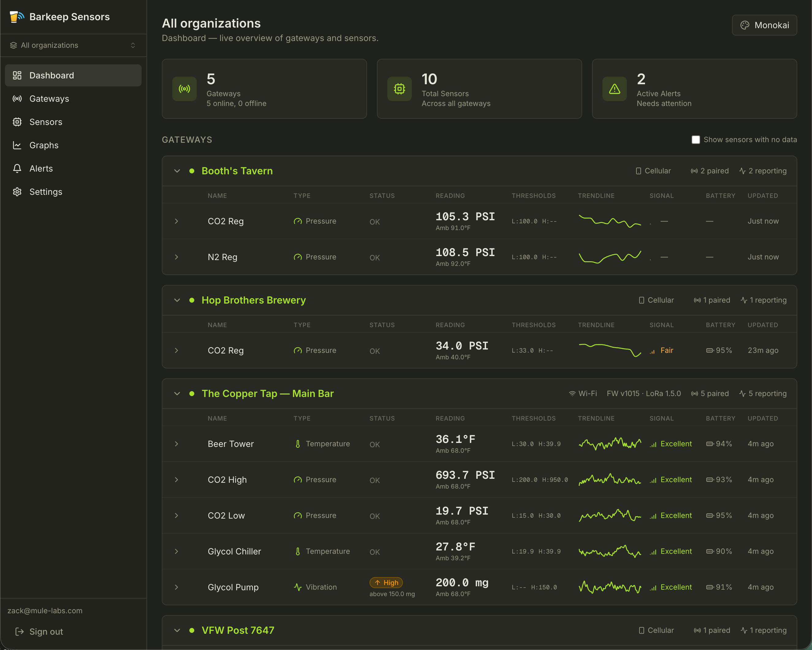Open the Graphs sidebar page
Viewport: 812px width, 650px height.
(x=73, y=145)
